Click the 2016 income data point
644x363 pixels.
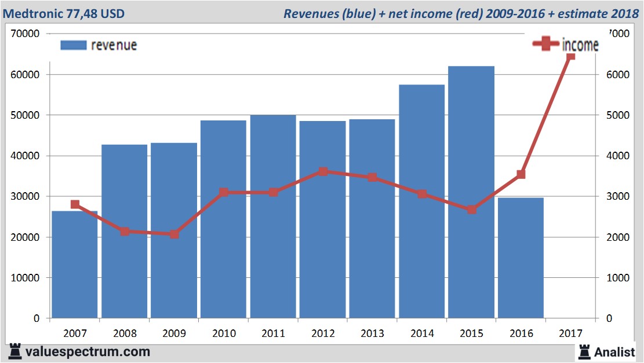tap(521, 174)
